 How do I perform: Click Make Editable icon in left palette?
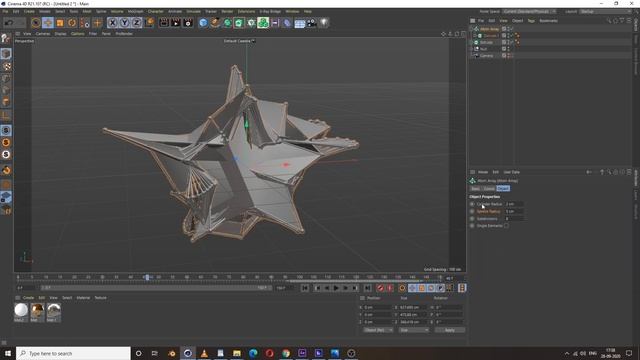point(6,39)
